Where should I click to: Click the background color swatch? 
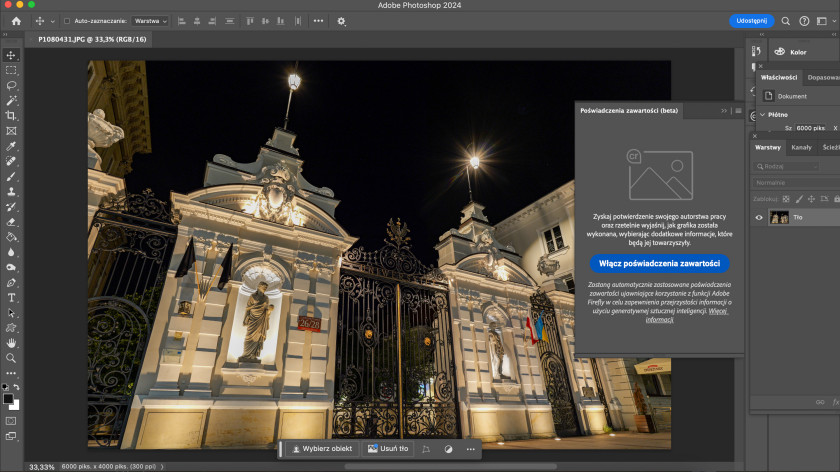(x=16, y=406)
